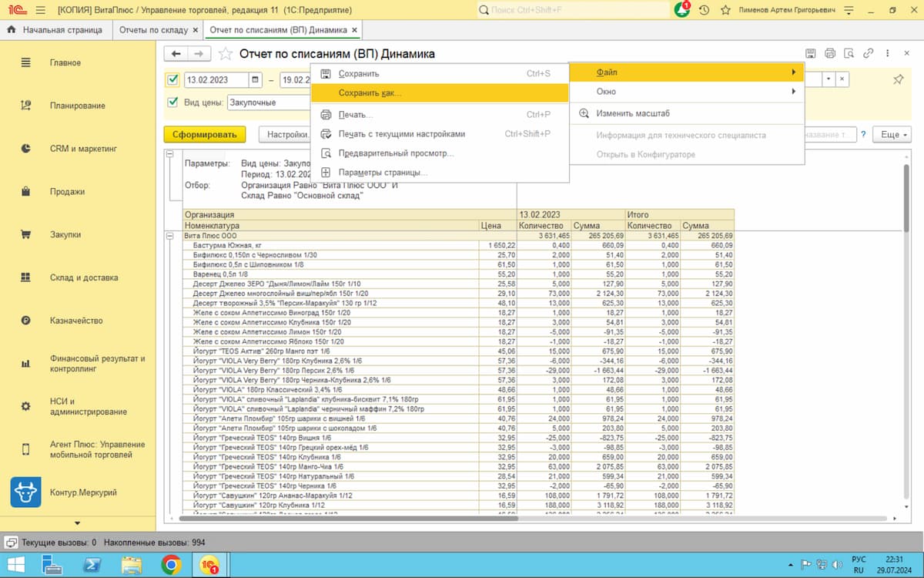Toggle the period checkbox next to 13.02.2023

coord(172,79)
